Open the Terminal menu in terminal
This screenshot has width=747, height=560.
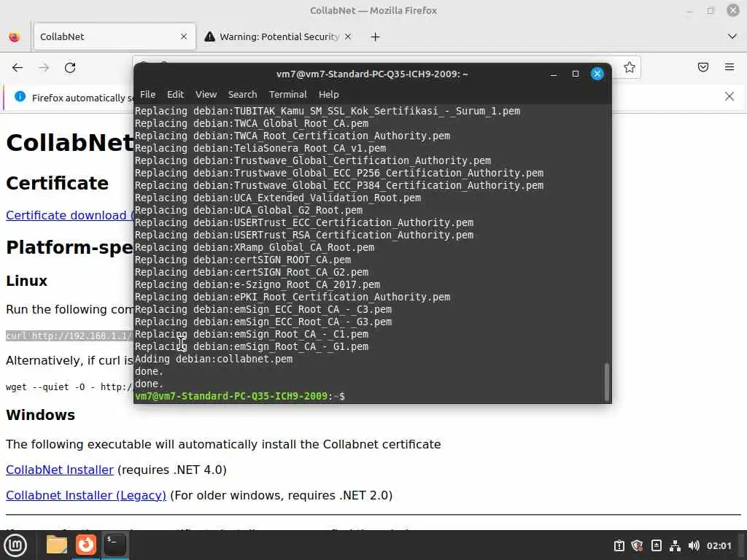click(287, 94)
